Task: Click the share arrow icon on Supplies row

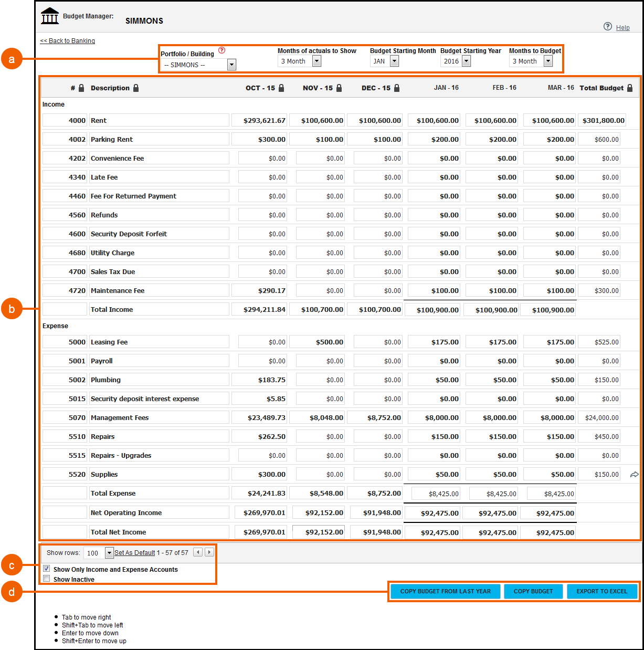Action: 635,475
